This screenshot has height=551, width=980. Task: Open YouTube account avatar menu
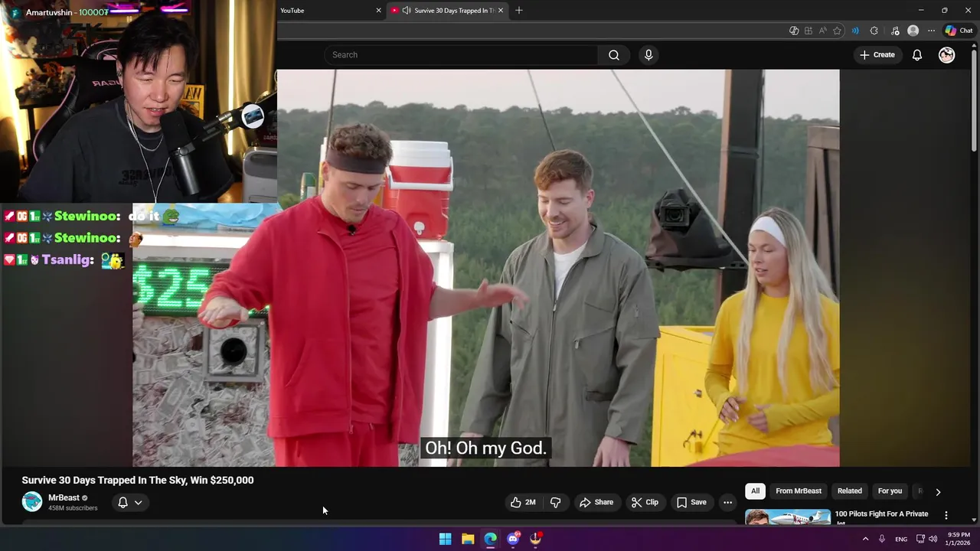[947, 55]
